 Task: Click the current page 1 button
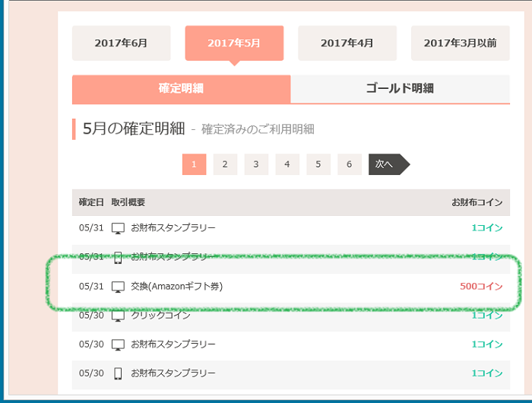pos(194,164)
